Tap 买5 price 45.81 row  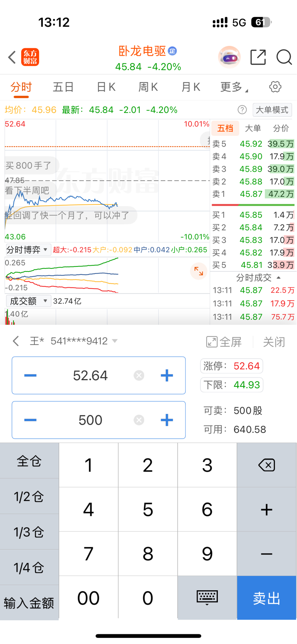click(x=253, y=265)
